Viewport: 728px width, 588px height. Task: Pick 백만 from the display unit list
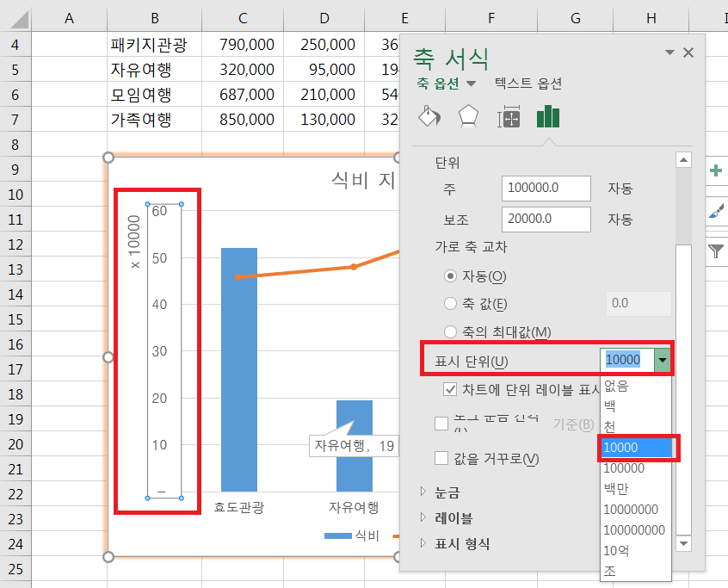616,488
